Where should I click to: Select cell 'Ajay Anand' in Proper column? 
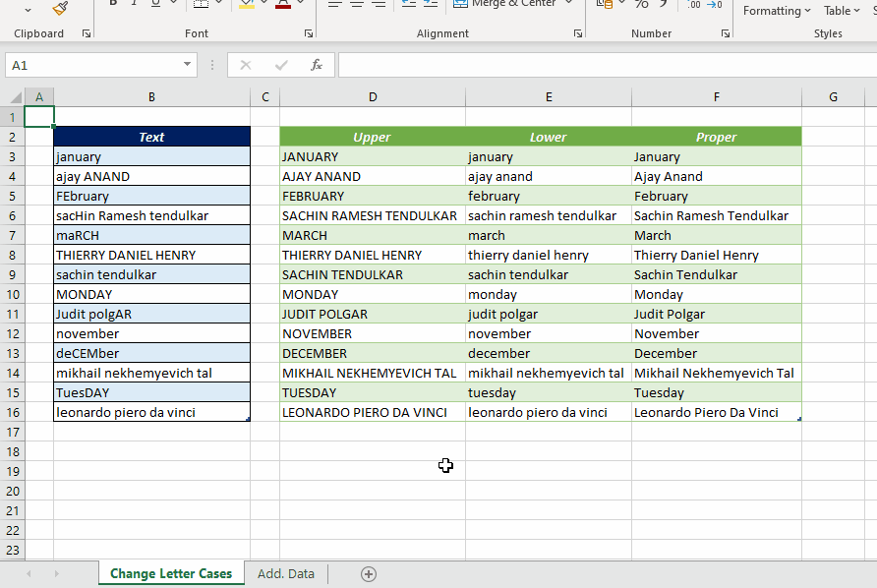tap(717, 176)
